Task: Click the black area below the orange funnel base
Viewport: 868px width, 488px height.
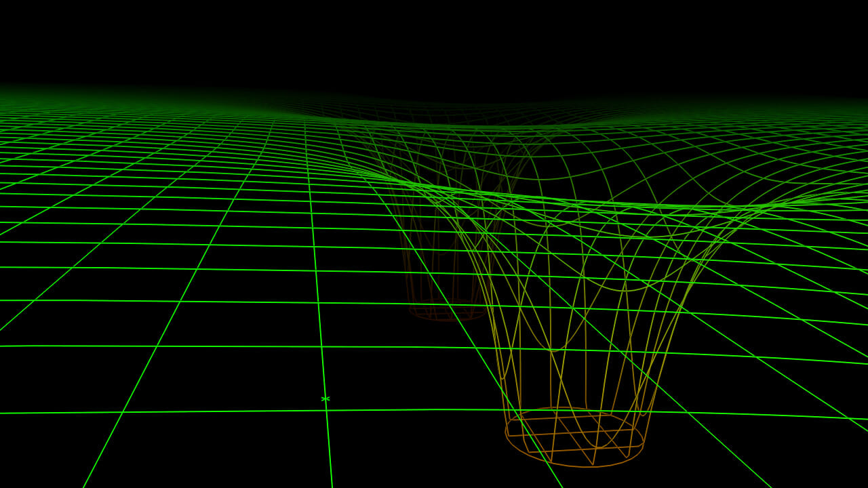Action: point(576,479)
